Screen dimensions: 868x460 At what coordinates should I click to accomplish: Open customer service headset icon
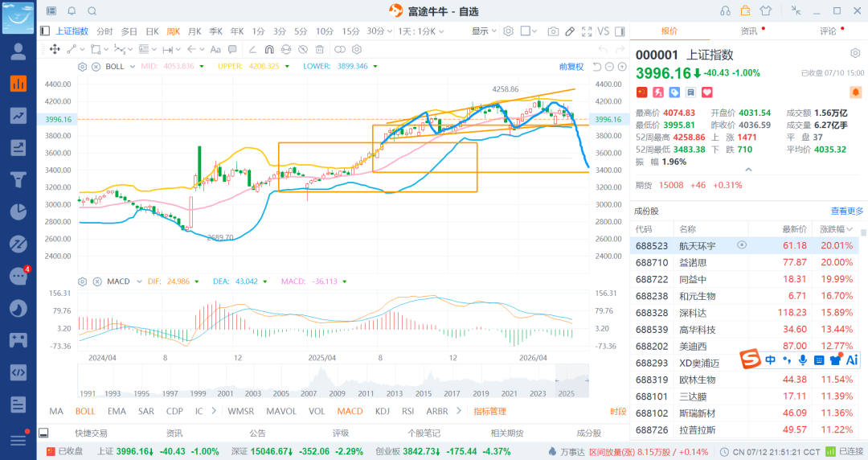pos(725,11)
